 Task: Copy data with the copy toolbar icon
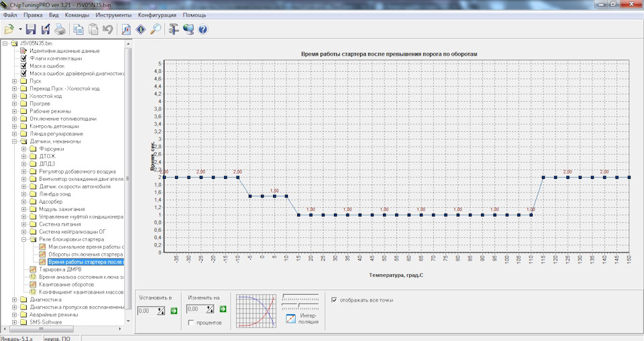[78, 29]
